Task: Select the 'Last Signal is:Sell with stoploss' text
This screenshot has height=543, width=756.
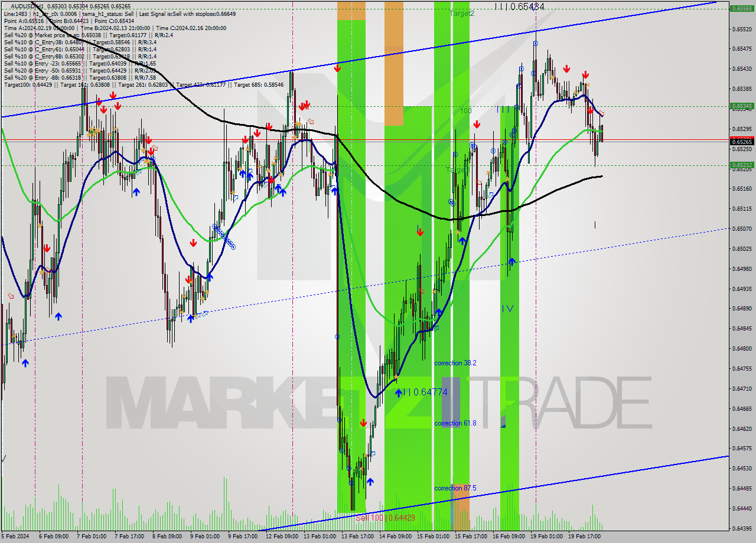Action: click(187, 14)
